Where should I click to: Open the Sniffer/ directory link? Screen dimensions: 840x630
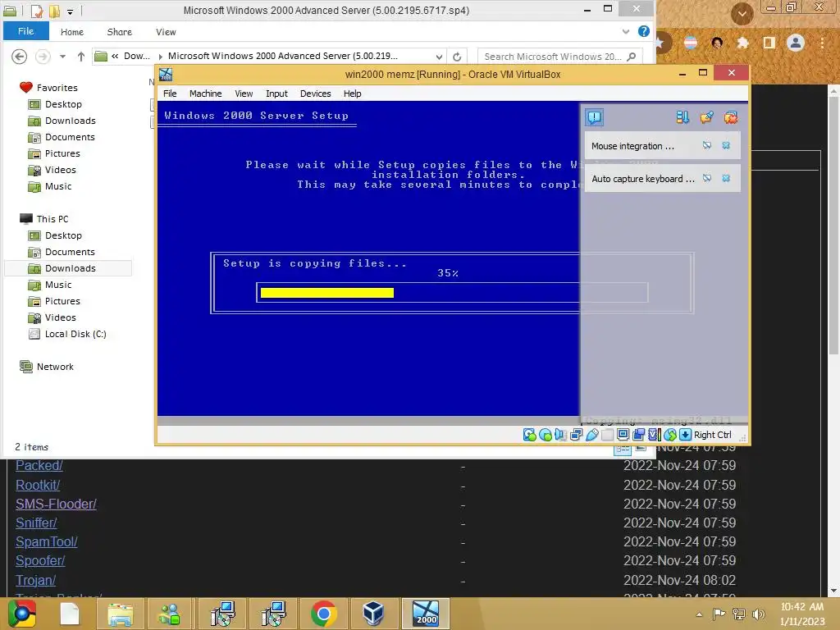click(36, 523)
